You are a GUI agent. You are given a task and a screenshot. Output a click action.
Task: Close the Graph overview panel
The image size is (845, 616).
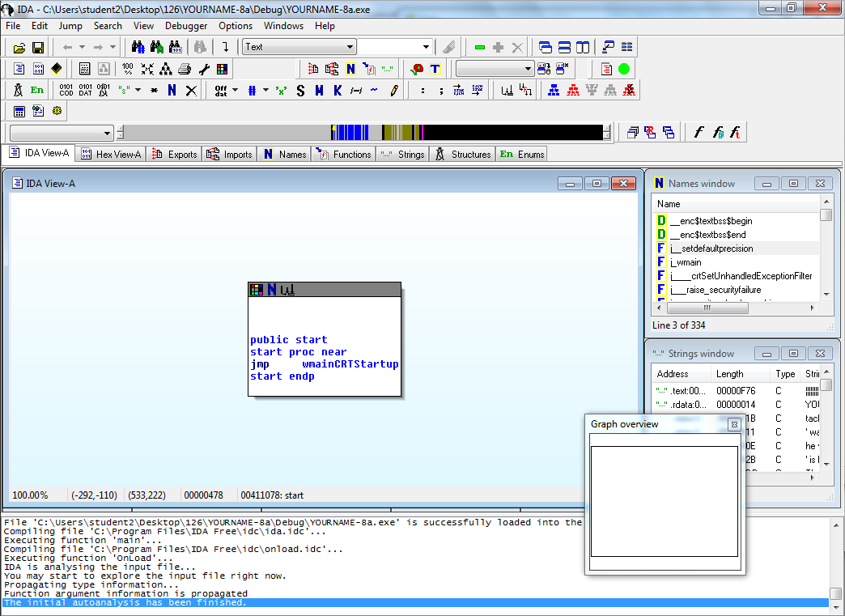click(734, 425)
